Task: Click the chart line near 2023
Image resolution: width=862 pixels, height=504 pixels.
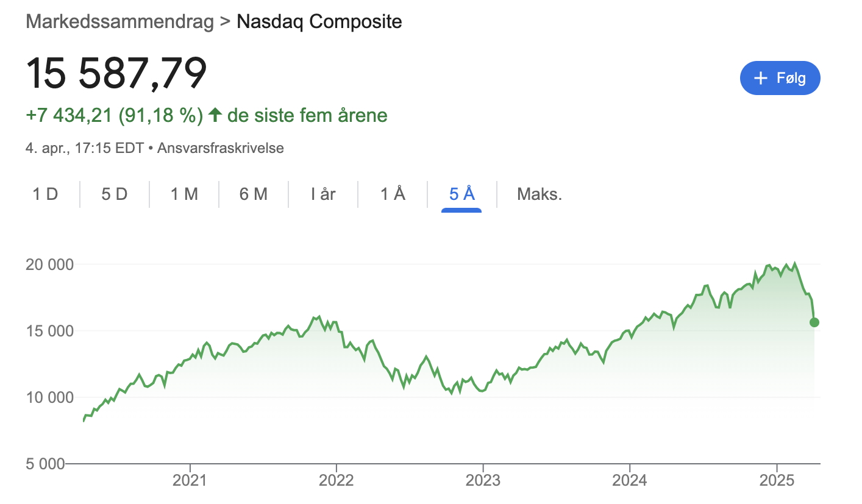Action: click(x=483, y=391)
